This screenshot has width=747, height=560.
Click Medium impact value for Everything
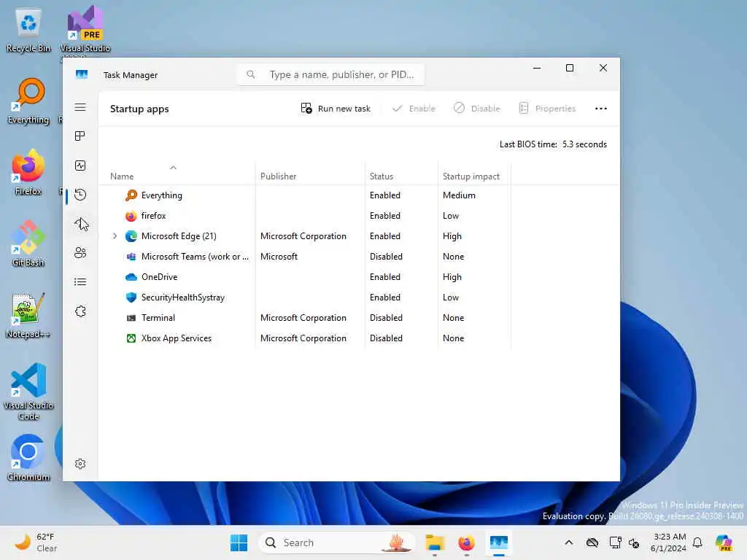tap(459, 195)
